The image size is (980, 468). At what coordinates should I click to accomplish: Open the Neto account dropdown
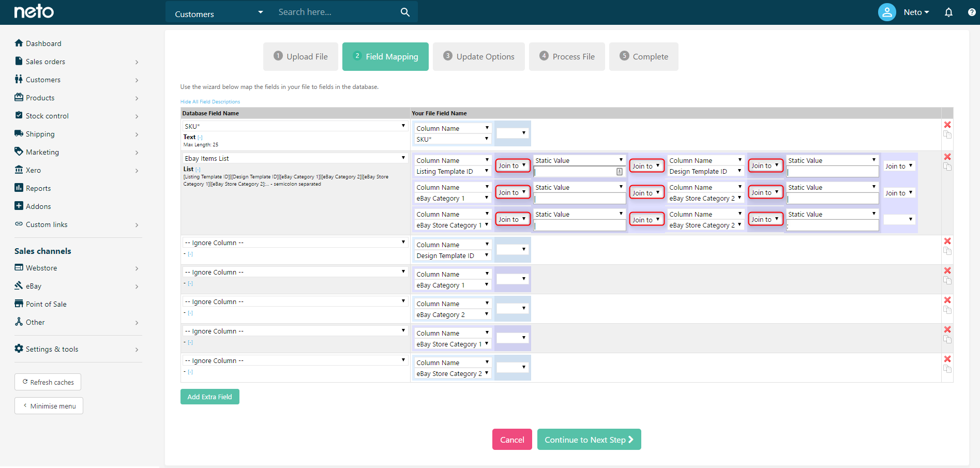[x=916, y=12]
